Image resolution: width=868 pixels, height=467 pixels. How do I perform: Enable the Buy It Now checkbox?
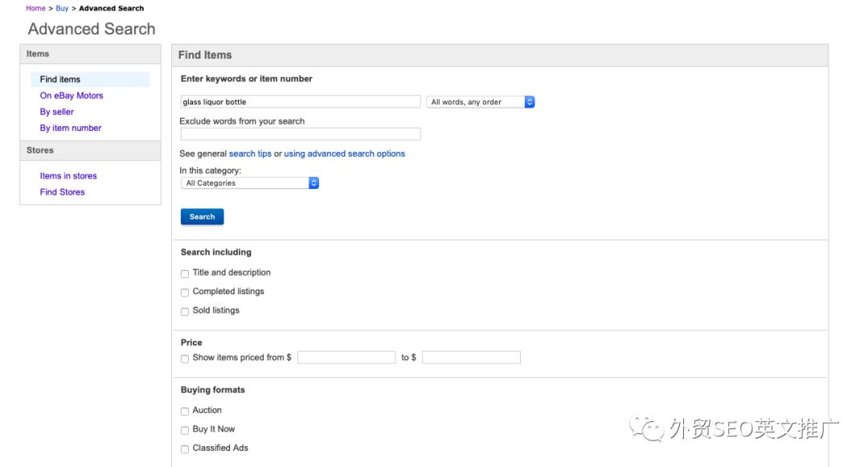pyautogui.click(x=185, y=430)
